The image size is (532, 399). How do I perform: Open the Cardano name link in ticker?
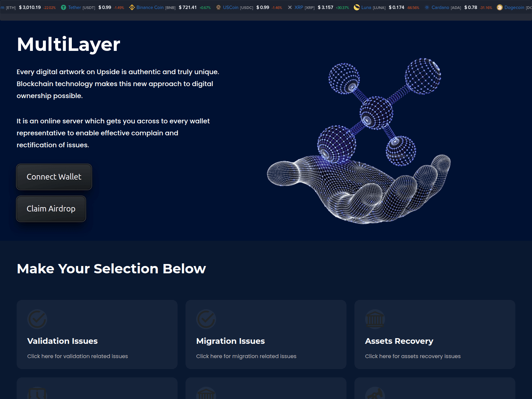[x=440, y=7]
